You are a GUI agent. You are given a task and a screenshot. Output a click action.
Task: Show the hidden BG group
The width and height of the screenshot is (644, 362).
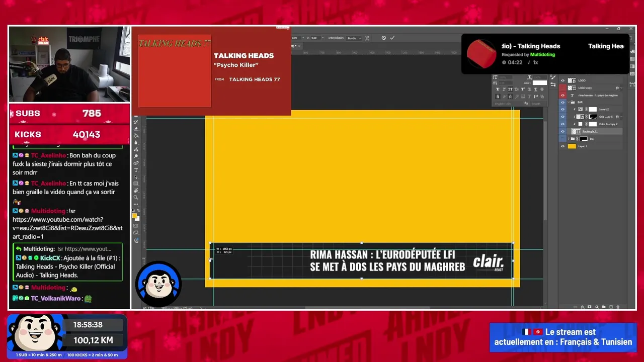click(x=562, y=139)
